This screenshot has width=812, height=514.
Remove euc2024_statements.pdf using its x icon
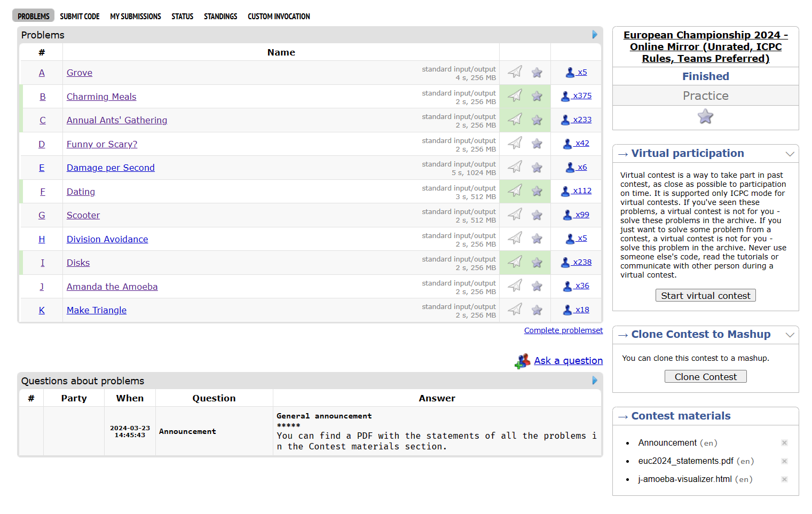tap(784, 461)
